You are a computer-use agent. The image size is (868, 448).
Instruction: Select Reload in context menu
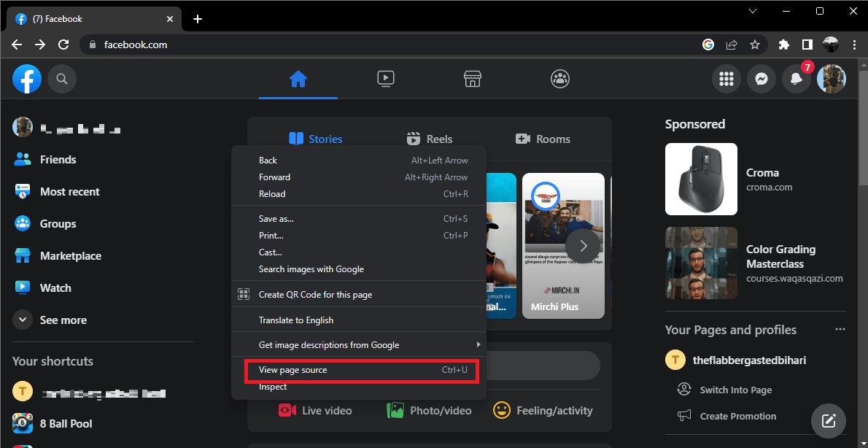click(359, 194)
